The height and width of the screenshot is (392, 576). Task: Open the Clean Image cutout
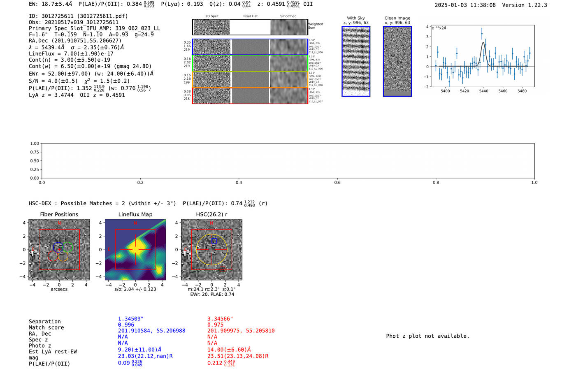[x=397, y=62]
